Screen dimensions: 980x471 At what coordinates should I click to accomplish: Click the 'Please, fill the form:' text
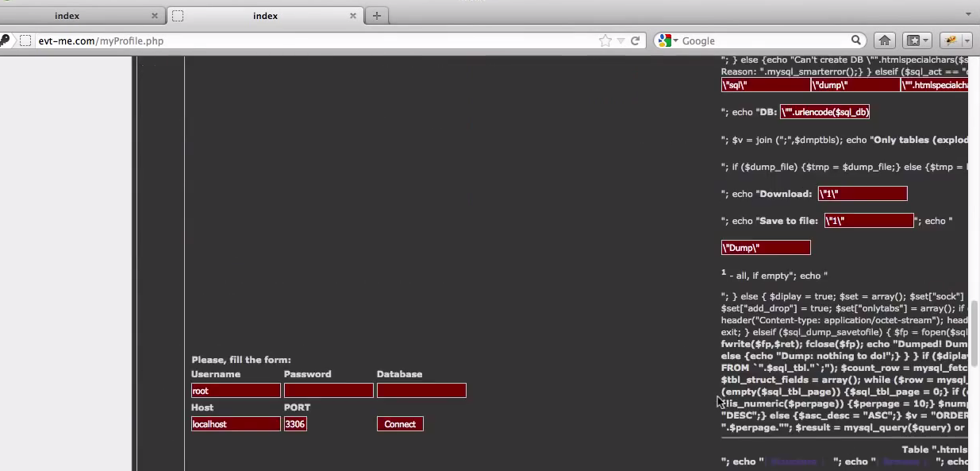coord(241,360)
